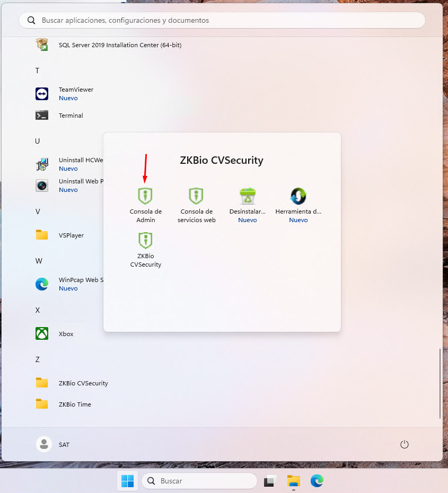Open SQL Server 2019 Installation Center icon
This screenshot has width=448, height=493.
click(x=42, y=45)
